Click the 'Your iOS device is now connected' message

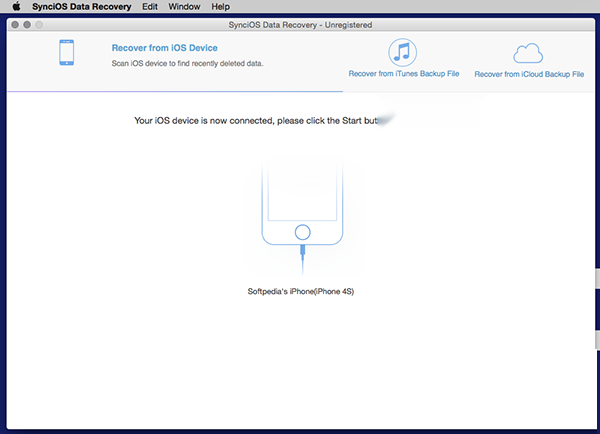click(256, 121)
